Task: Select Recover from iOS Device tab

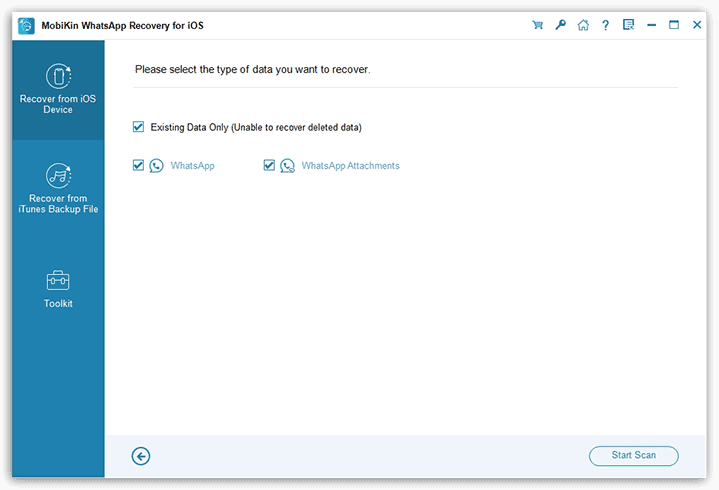Action: (58, 90)
